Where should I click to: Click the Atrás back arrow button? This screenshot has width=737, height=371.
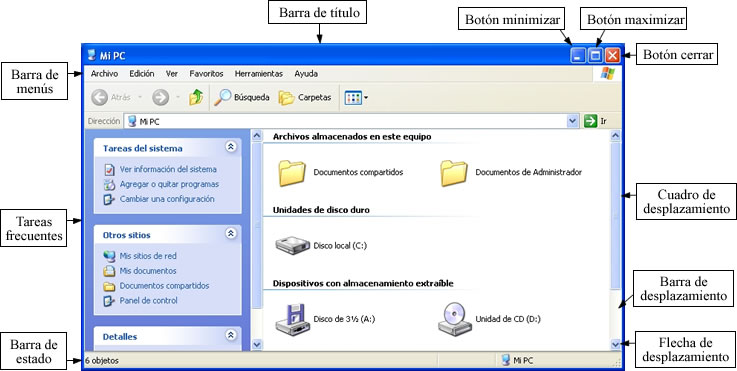coord(99,98)
